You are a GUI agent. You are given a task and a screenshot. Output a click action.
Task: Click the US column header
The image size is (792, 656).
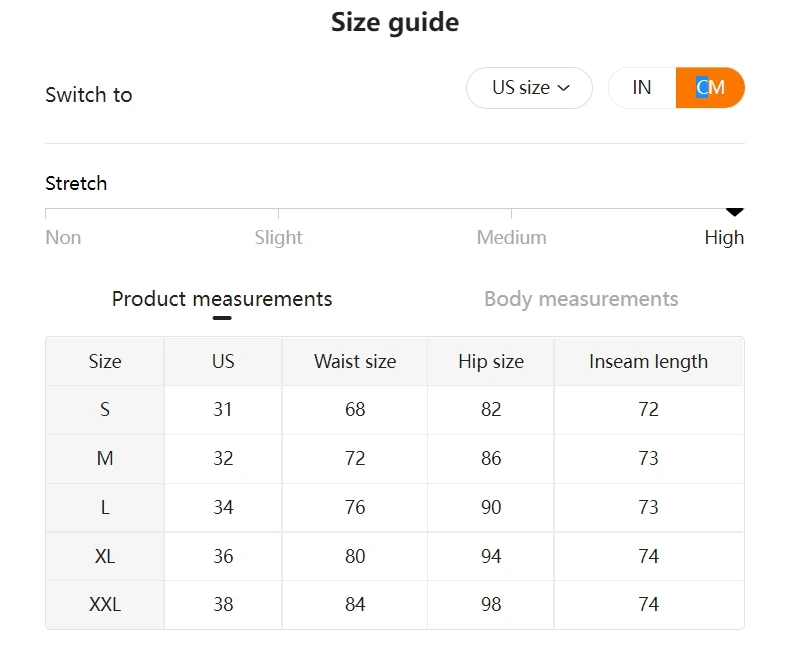point(223,362)
